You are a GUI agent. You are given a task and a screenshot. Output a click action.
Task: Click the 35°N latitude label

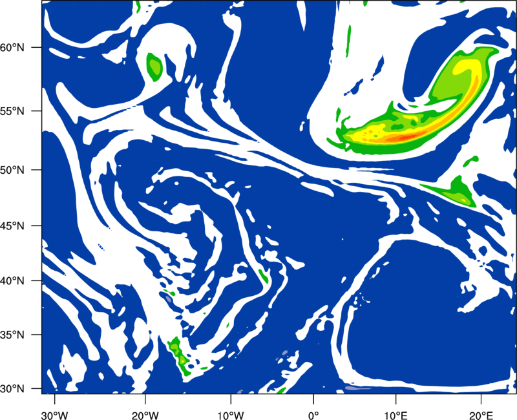12,335
